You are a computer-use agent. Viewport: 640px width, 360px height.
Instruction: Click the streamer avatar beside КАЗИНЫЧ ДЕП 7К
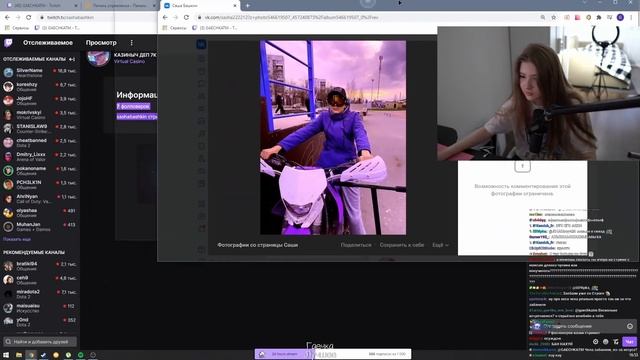98,58
